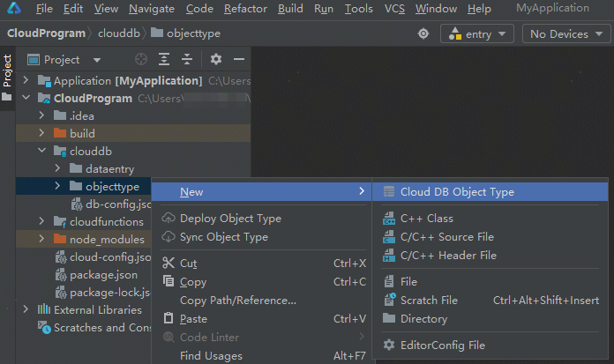Click the Collapse All icon in Project panel
Screen dimensions: 614x364
(x=187, y=60)
